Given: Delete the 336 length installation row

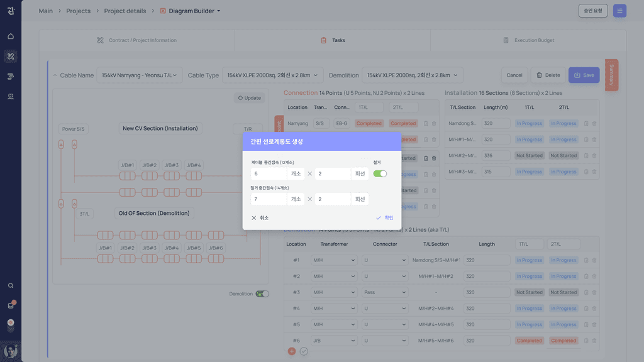Looking at the screenshot, I should pyautogui.click(x=594, y=156).
